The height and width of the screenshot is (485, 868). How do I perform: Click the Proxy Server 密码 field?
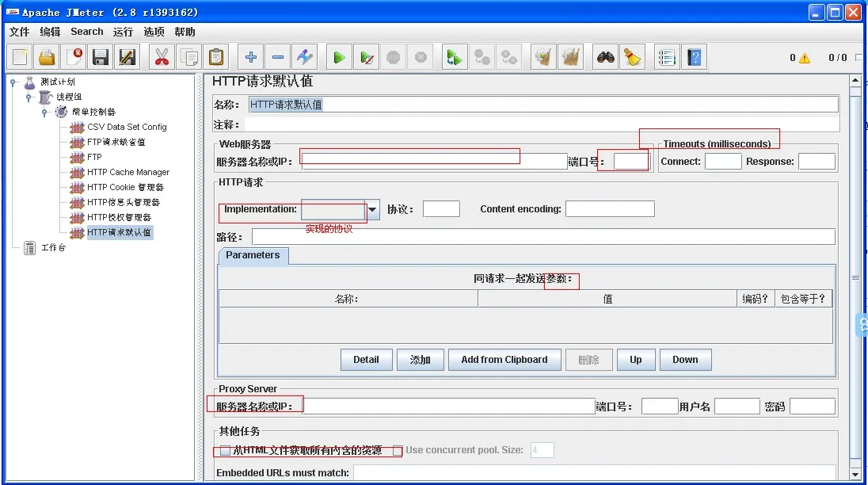click(812, 407)
